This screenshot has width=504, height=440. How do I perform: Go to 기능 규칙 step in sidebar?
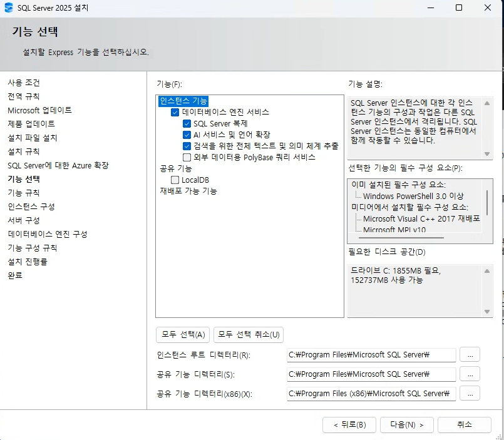pos(24,193)
